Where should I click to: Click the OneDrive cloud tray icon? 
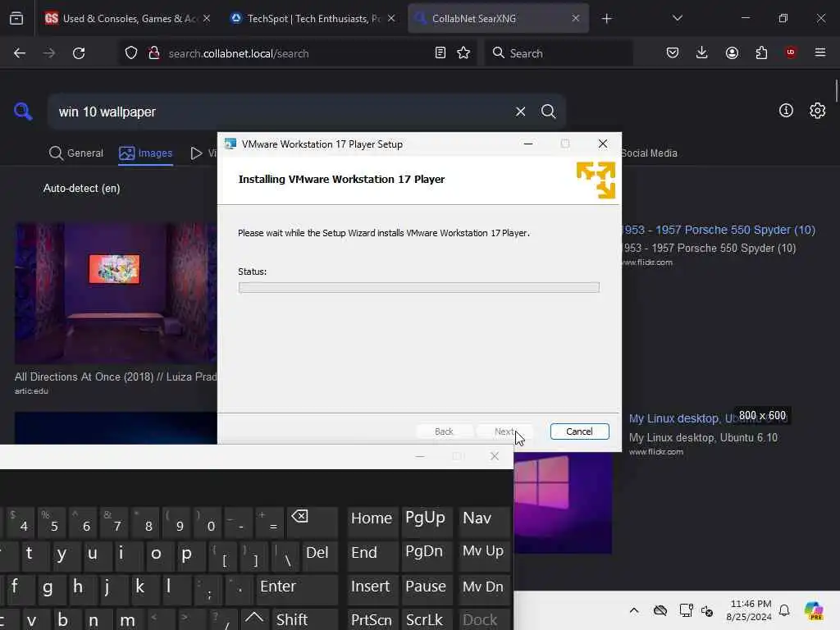[660, 610]
